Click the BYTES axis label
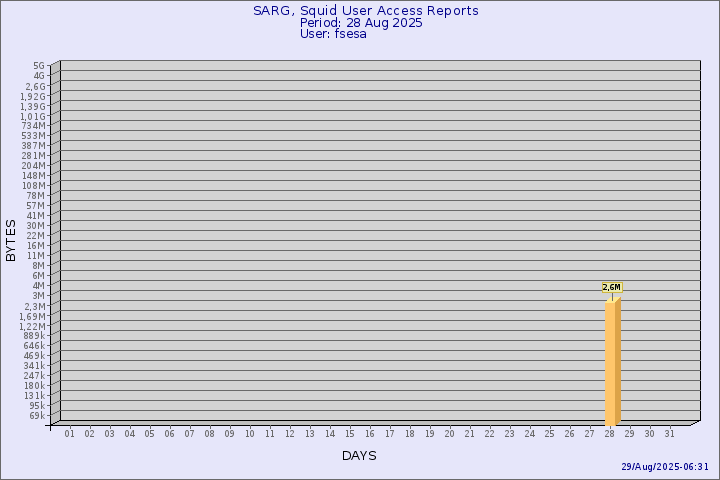The image size is (720, 480). coord(11,240)
